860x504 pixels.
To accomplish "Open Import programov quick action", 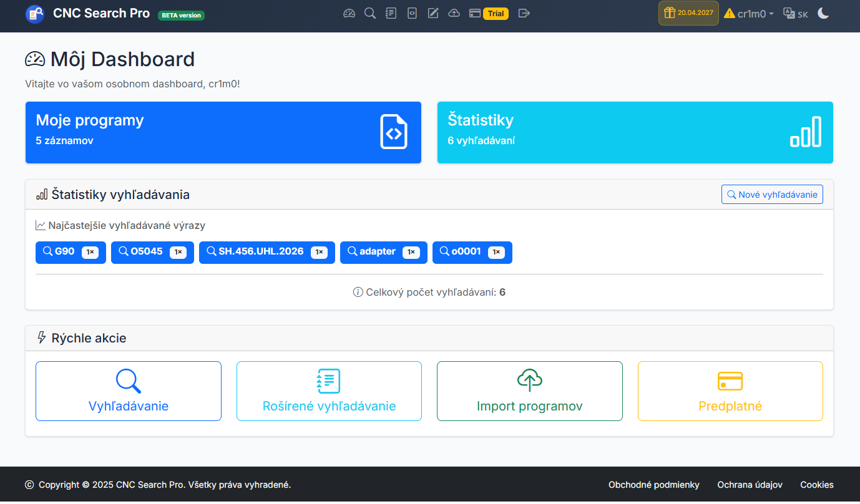I will click(x=529, y=391).
